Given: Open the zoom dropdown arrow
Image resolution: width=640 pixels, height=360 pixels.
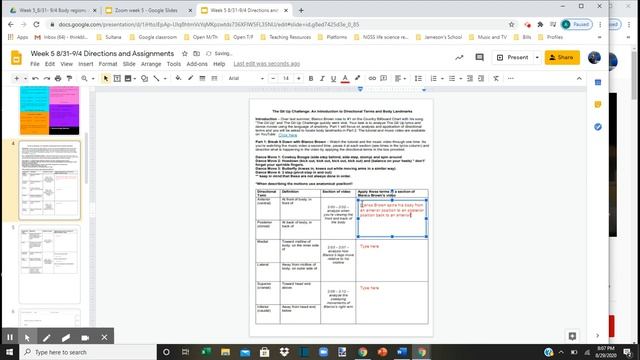Looking at the screenshot, I should click(93, 78).
